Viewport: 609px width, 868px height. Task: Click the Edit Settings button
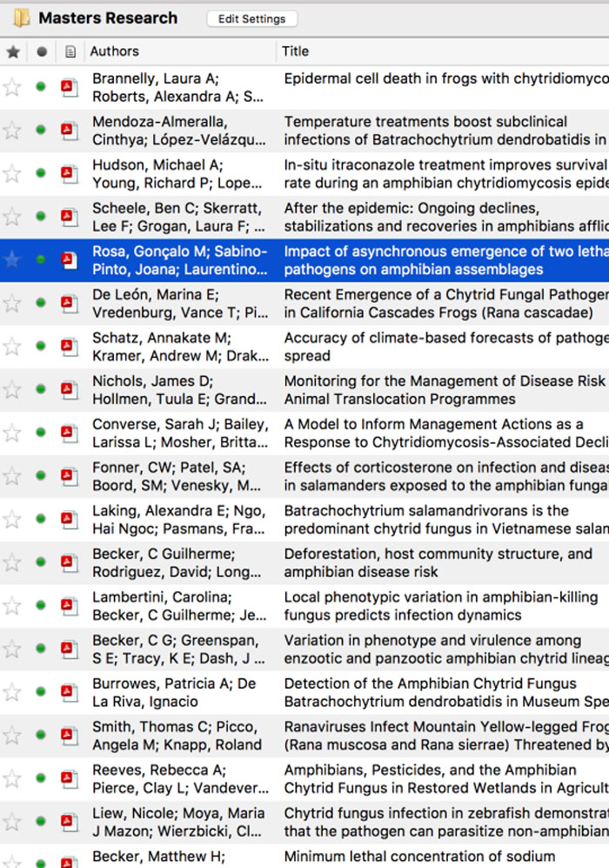(251, 18)
